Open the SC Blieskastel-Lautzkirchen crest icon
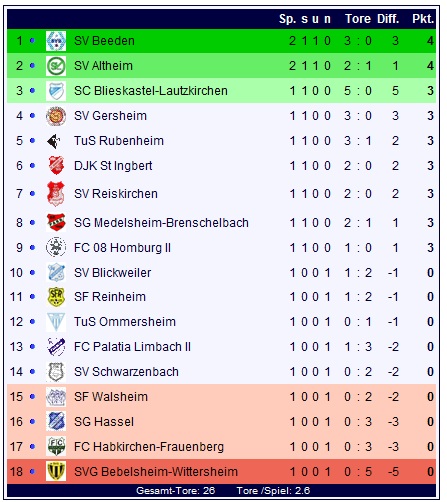Image resolution: width=447 pixels, height=502 pixels. tap(56, 91)
